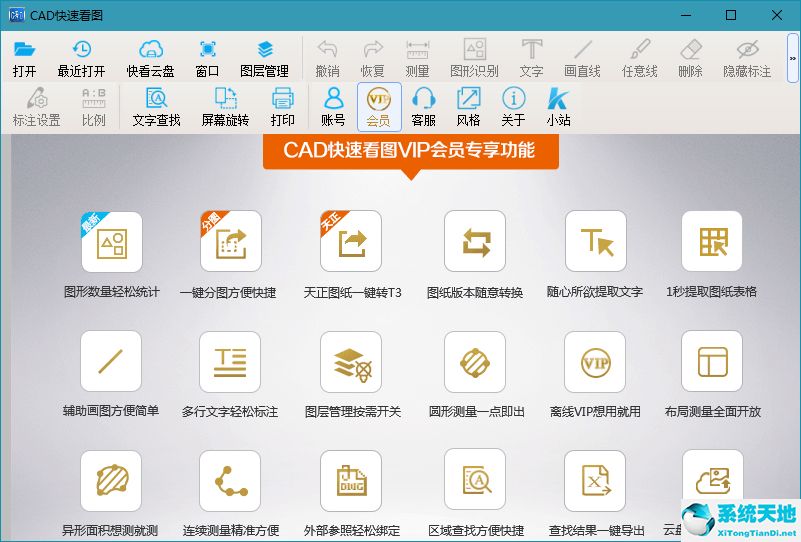
Task: Select the 文字 text tool
Action: point(531,58)
